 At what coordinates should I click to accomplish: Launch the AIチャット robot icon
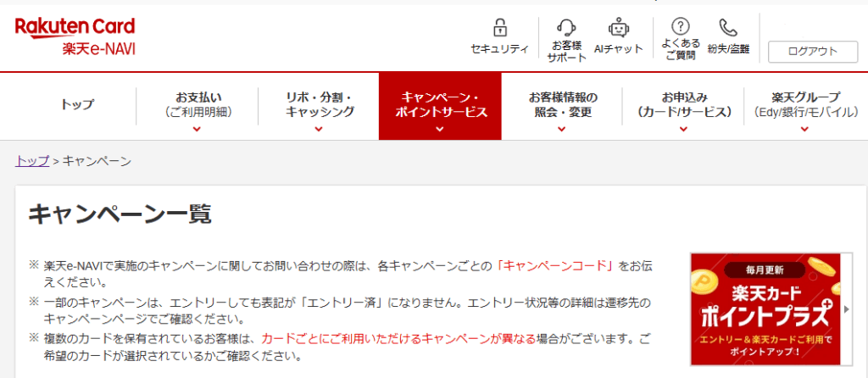click(x=618, y=27)
